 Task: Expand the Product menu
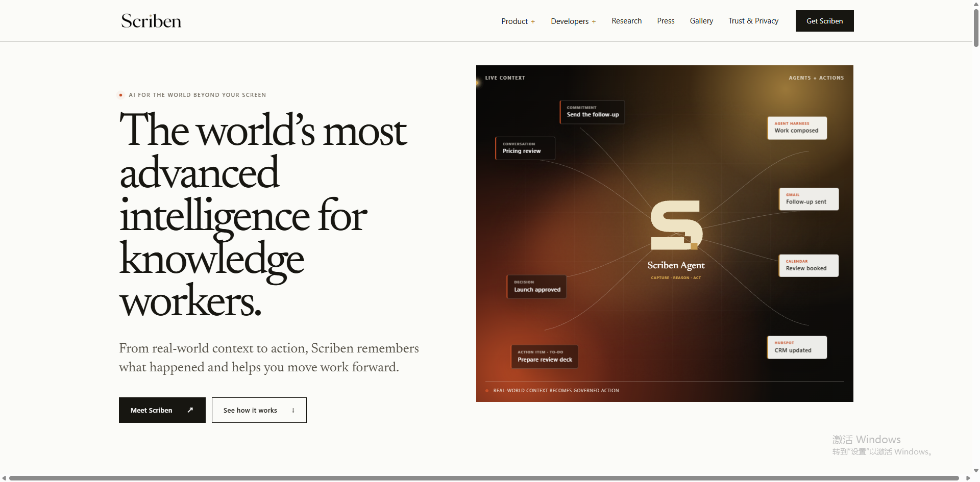(x=518, y=21)
